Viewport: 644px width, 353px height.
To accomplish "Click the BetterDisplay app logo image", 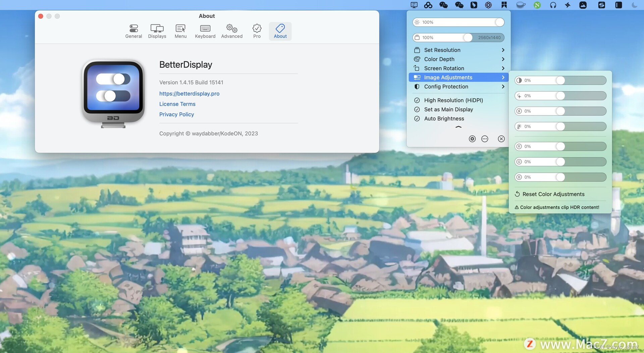I will (x=113, y=94).
